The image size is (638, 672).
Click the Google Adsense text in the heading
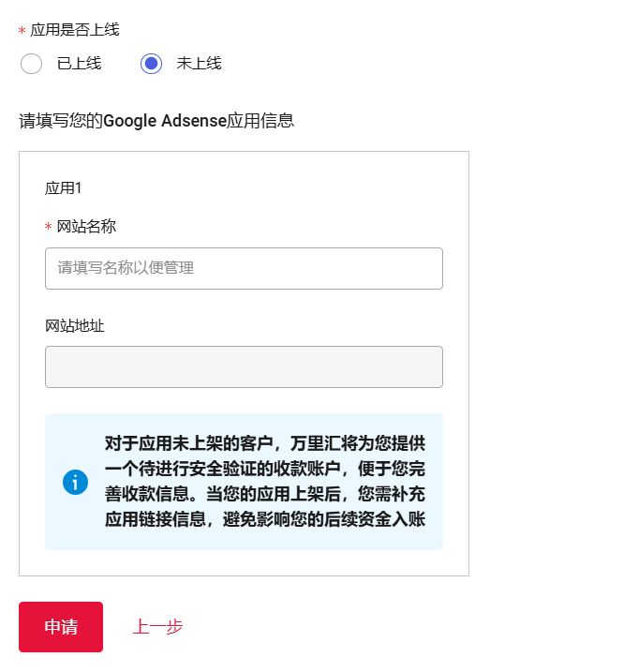click(x=165, y=120)
